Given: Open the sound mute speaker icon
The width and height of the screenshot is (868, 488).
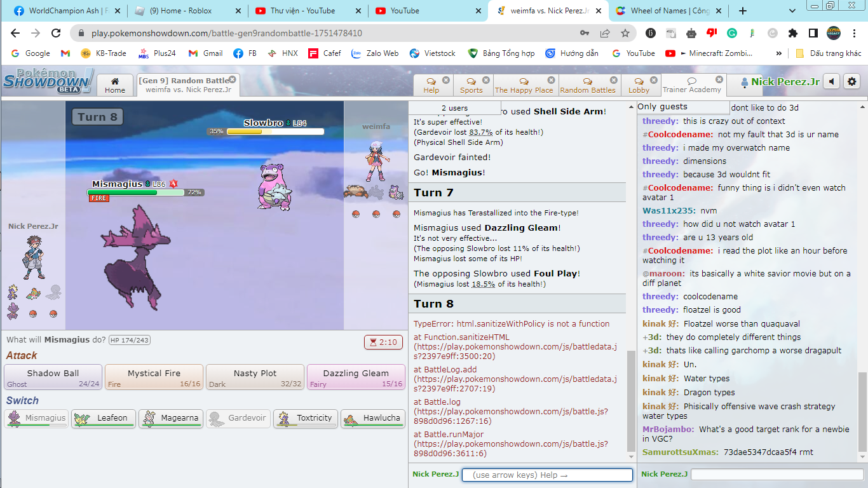Looking at the screenshot, I should (831, 81).
